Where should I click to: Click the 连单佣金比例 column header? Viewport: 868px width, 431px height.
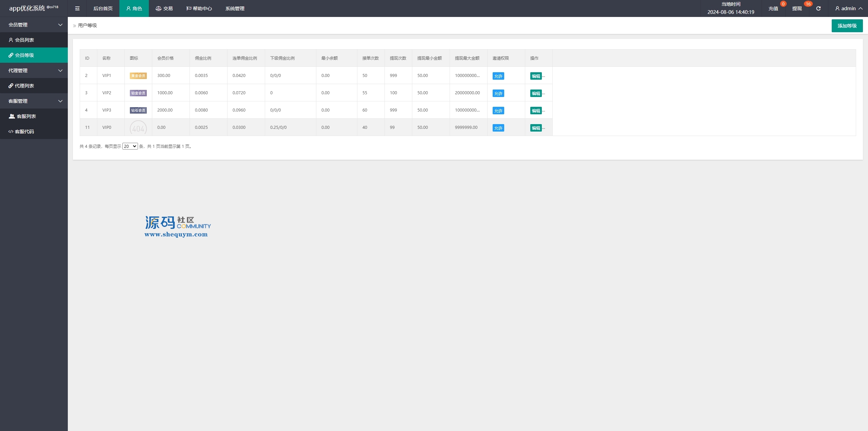point(246,58)
